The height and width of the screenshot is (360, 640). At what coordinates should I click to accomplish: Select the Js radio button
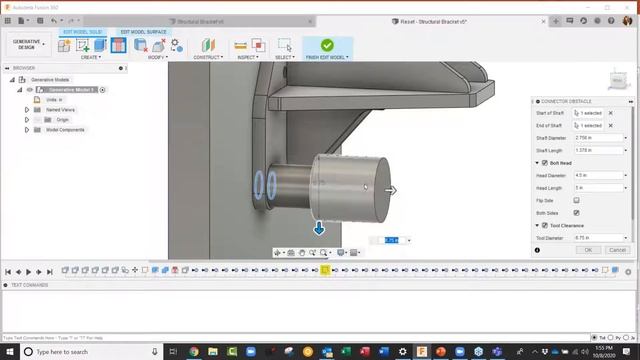click(626, 338)
